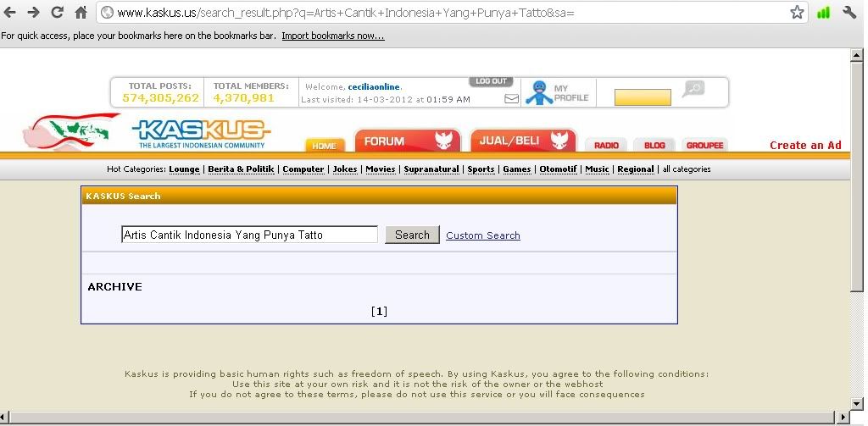Open ceciliaonline username link

coord(374,87)
